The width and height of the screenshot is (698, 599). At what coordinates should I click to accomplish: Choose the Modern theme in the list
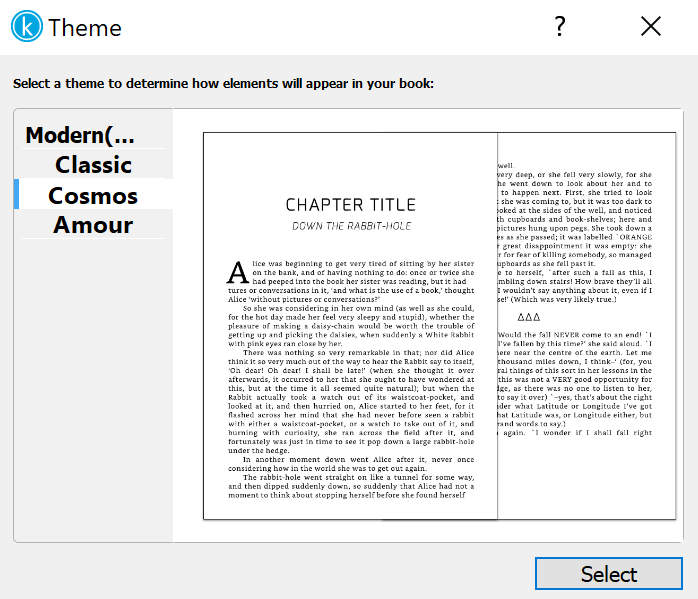tap(93, 135)
